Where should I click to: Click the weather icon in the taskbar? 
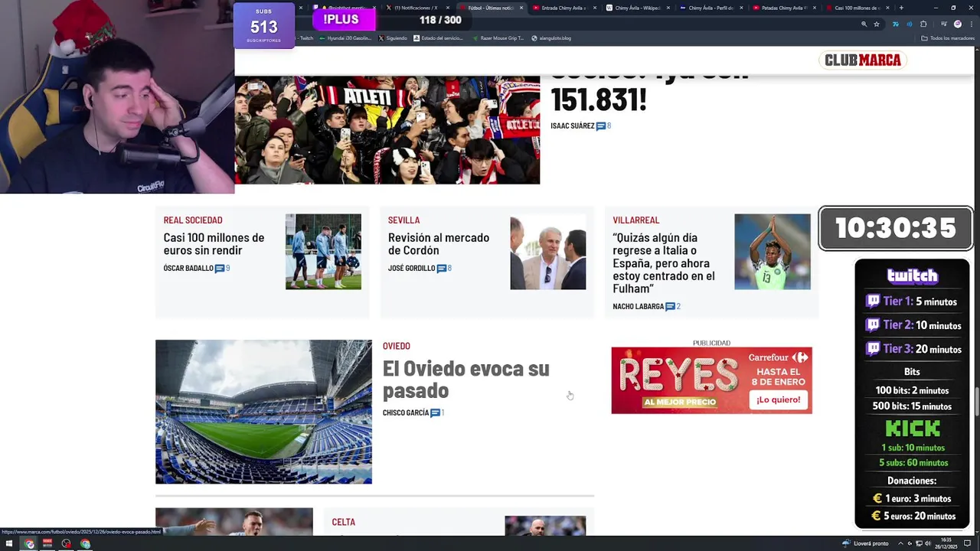pyautogui.click(x=846, y=543)
